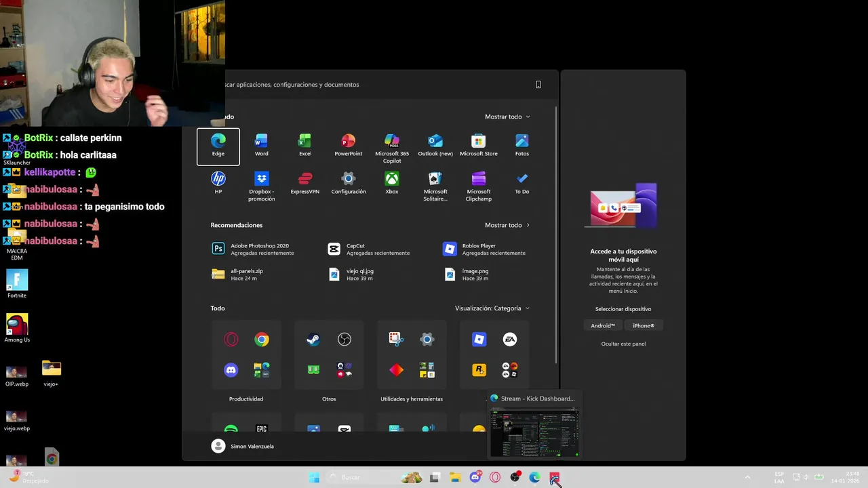Launch ExpressVPN from pinned apps
Viewport: 868px width, 488px height.
pos(305,184)
